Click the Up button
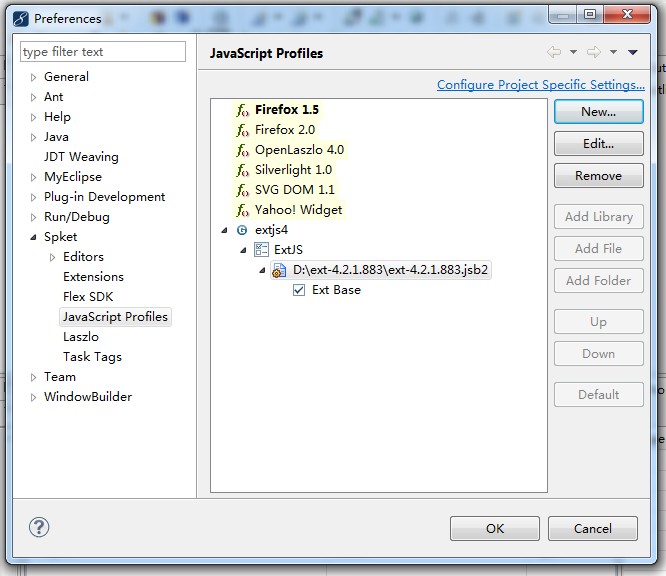Screen dimensions: 666x576 pyautogui.click(x=598, y=322)
